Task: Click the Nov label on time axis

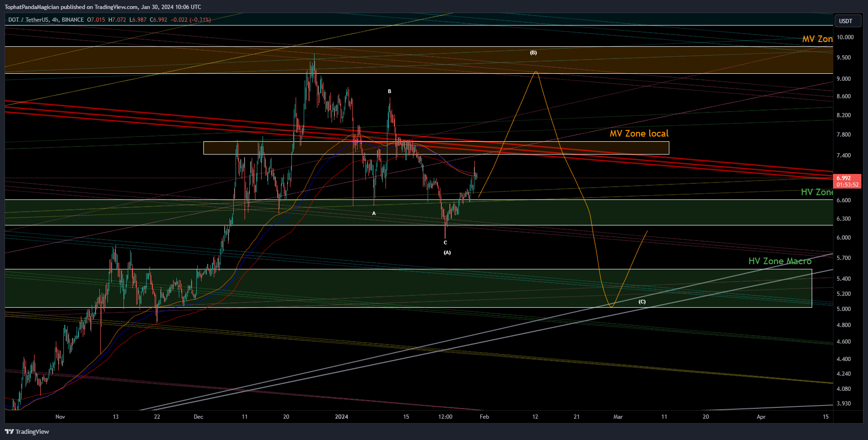Action: [x=60, y=417]
